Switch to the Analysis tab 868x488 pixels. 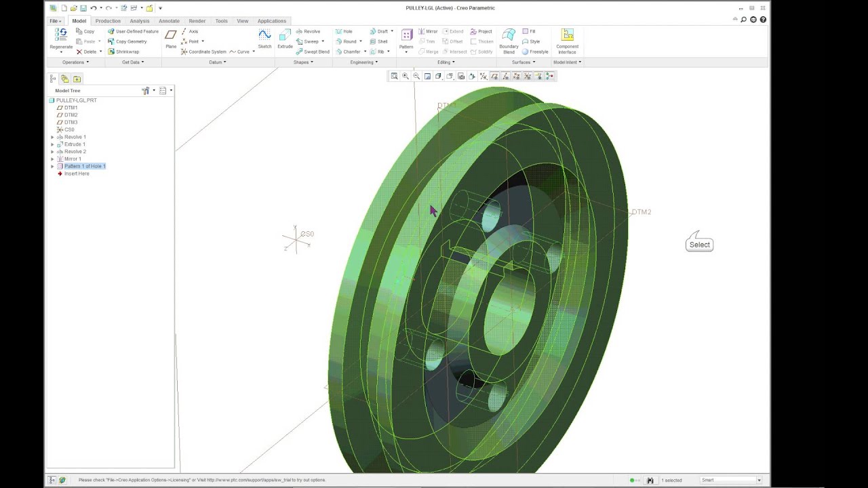pyautogui.click(x=139, y=21)
